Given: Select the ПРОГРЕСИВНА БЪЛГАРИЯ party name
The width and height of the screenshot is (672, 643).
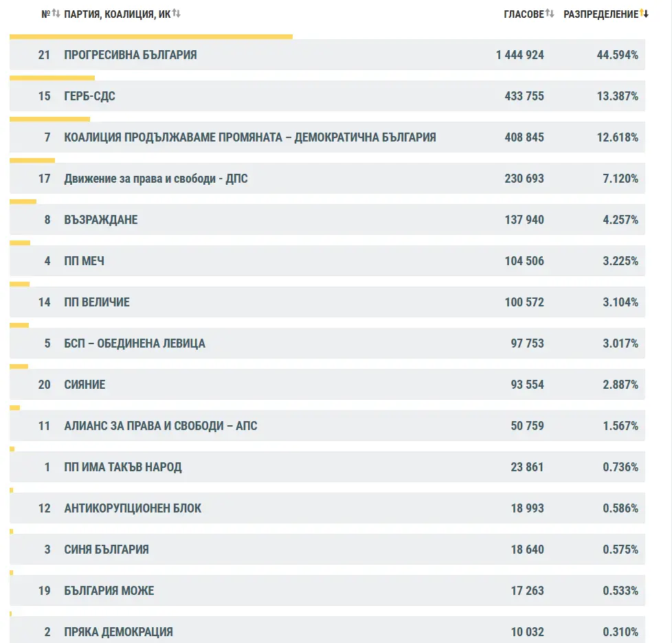Looking at the screenshot, I should click(x=130, y=55).
